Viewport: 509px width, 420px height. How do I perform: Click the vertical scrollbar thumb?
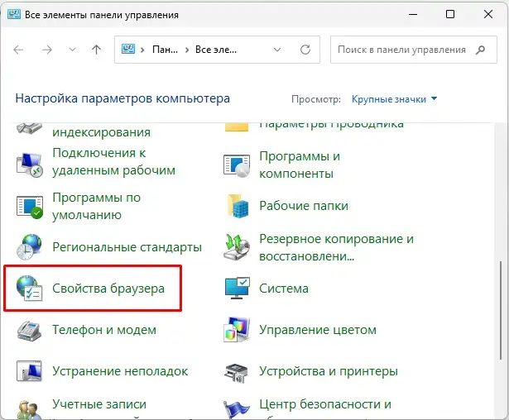[x=501, y=312]
